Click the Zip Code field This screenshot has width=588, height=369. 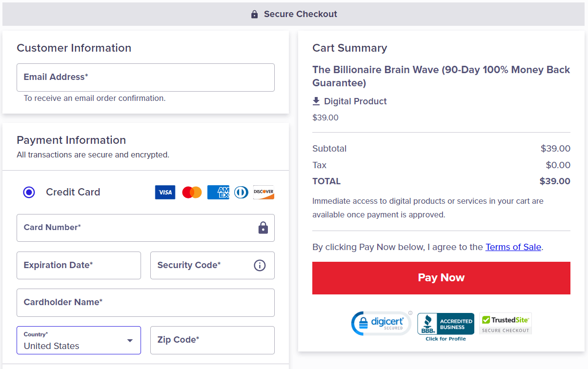[x=212, y=340]
